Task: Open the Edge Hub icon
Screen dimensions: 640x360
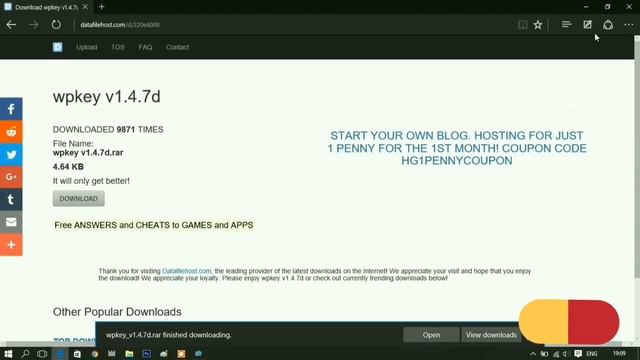Action: (566, 25)
